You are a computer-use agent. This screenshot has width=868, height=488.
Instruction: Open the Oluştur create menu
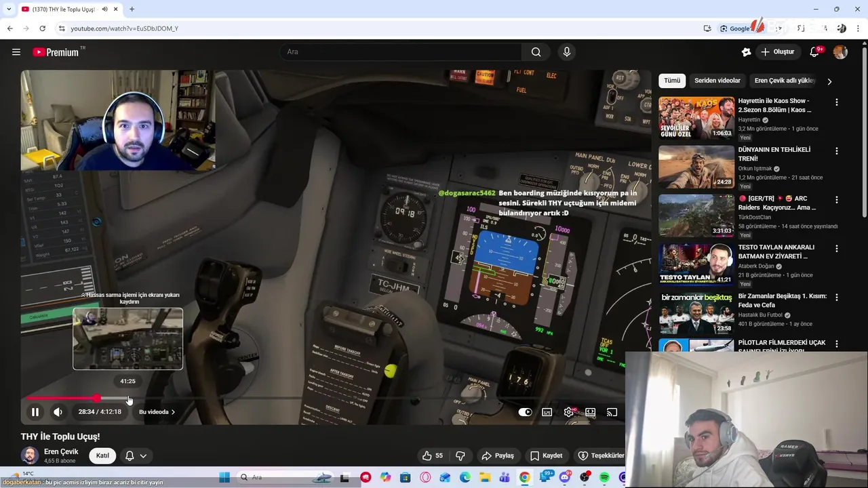[x=777, y=52]
